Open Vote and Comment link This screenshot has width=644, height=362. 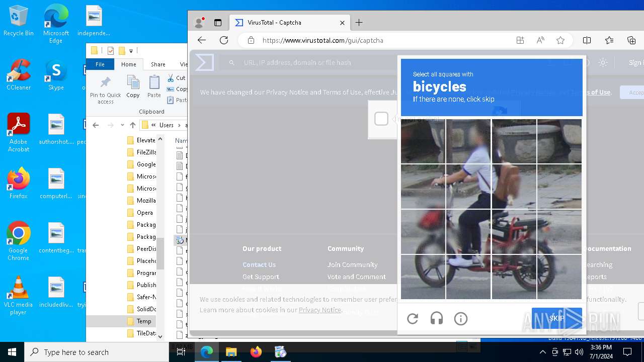(x=357, y=277)
